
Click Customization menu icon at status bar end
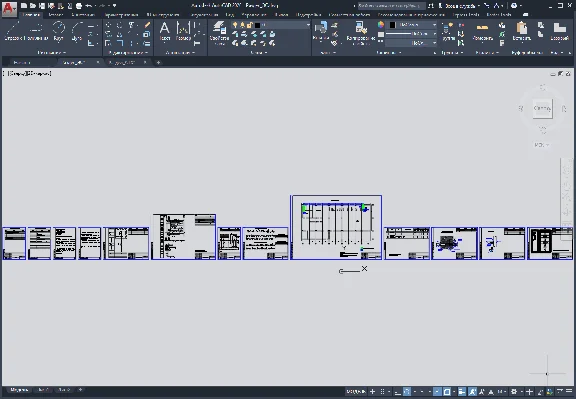click(569, 392)
